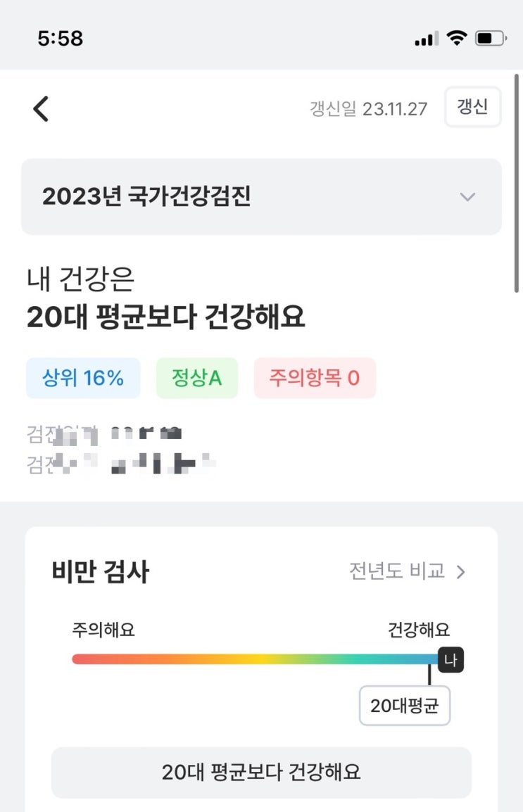This screenshot has height=812, width=523.
Task: Tap the 20대평균 marker label
Action: click(x=405, y=705)
